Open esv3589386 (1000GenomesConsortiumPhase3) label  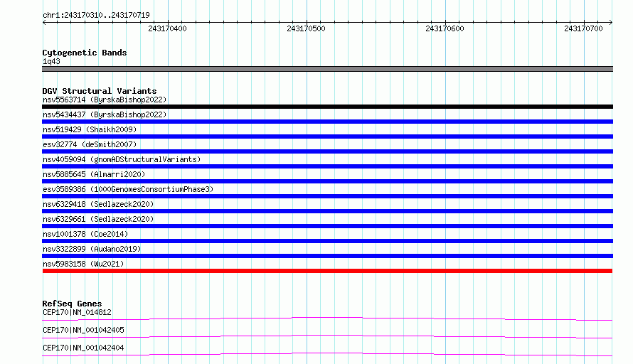coord(128,189)
